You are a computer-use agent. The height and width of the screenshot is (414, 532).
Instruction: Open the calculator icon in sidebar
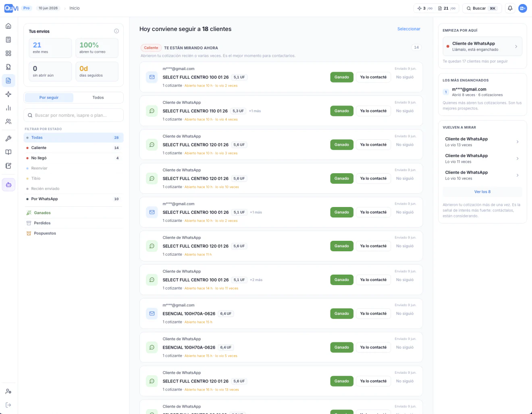tap(8, 40)
